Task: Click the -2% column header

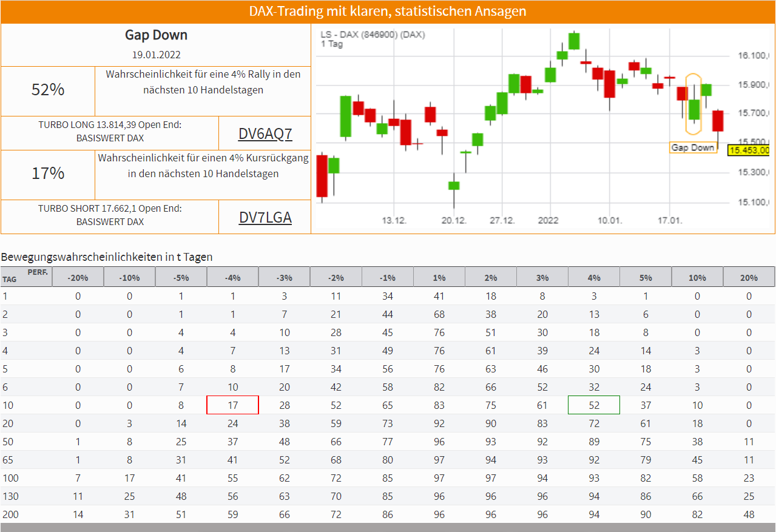Action: point(336,277)
